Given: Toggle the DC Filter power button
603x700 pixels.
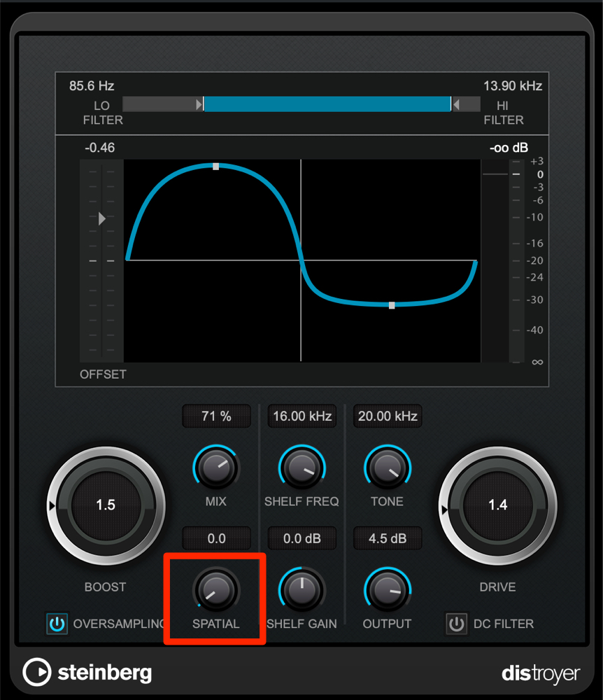Looking at the screenshot, I should click(x=456, y=623).
